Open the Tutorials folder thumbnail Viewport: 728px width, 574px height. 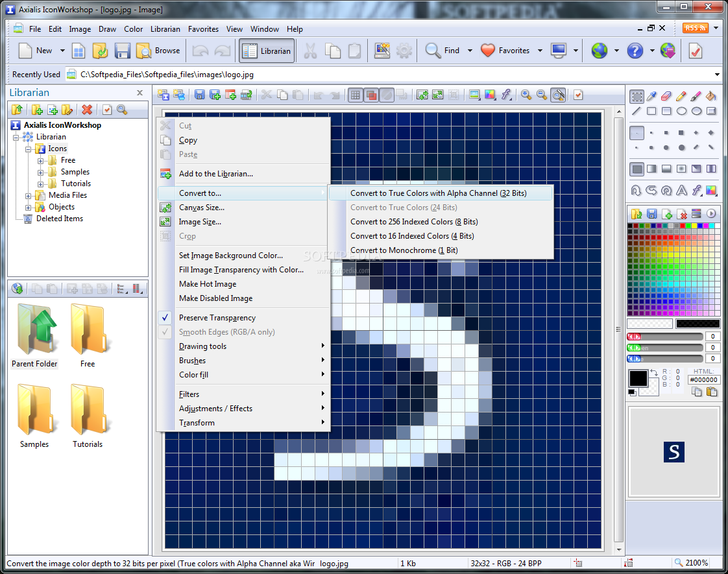(88, 416)
